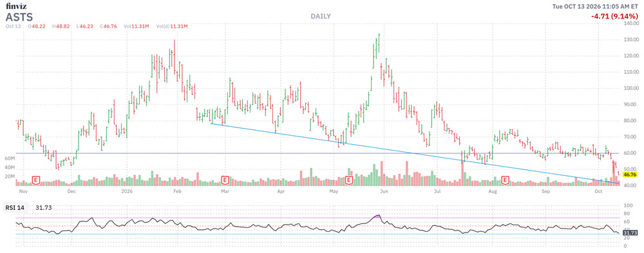Click the Oct month label on time axis

coord(598,191)
